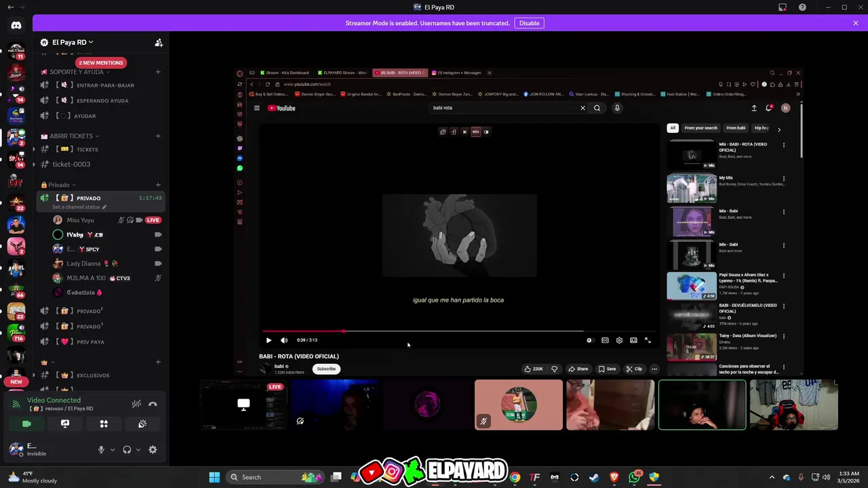This screenshot has width=868, height=488.
Task: Select the baseball avatar video tile
Action: click(519, 405)
